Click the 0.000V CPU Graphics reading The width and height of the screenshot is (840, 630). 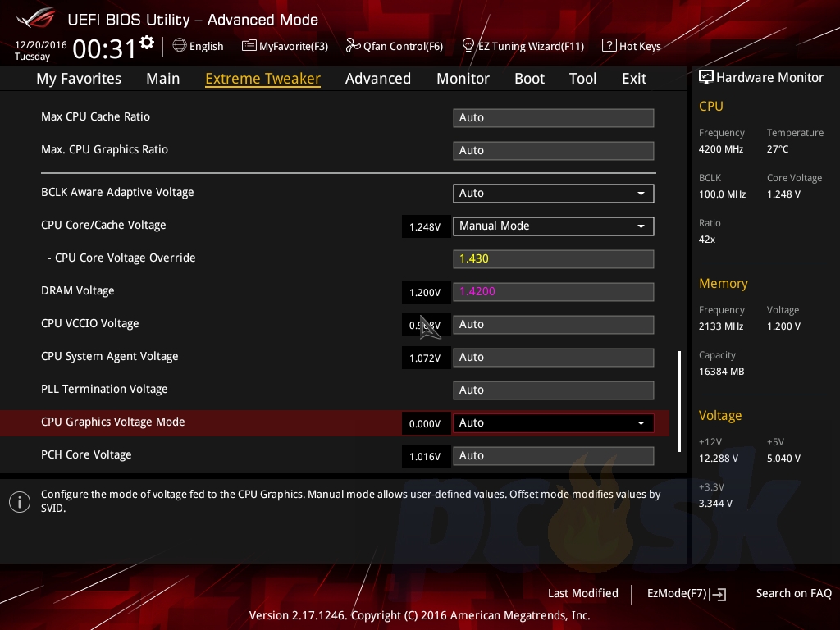(x=426, y=424)
